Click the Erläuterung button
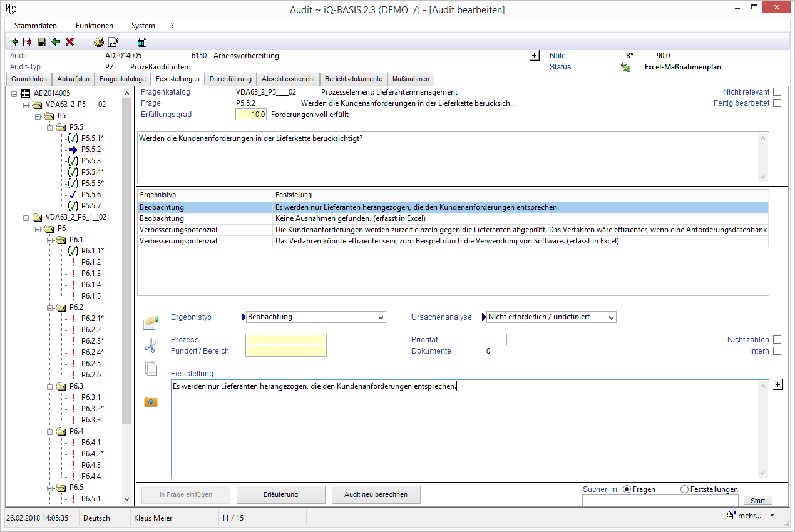 (x=281, y=494)
